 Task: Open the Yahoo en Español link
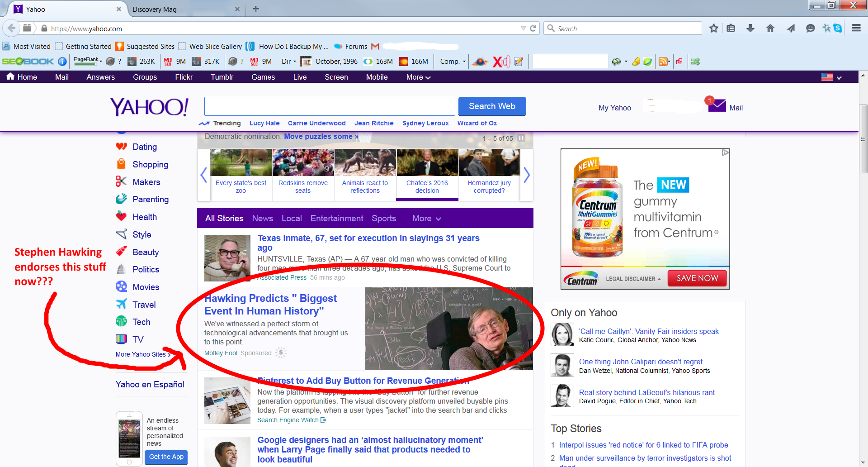point(150,384)
